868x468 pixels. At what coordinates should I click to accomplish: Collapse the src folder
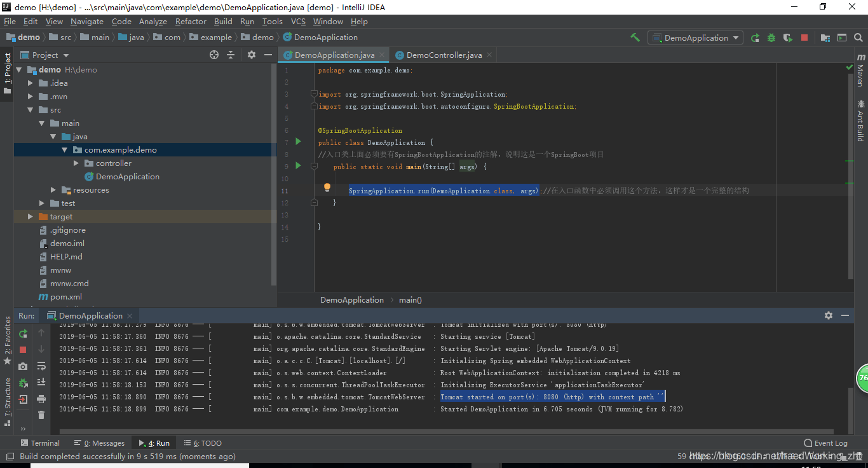31,110
